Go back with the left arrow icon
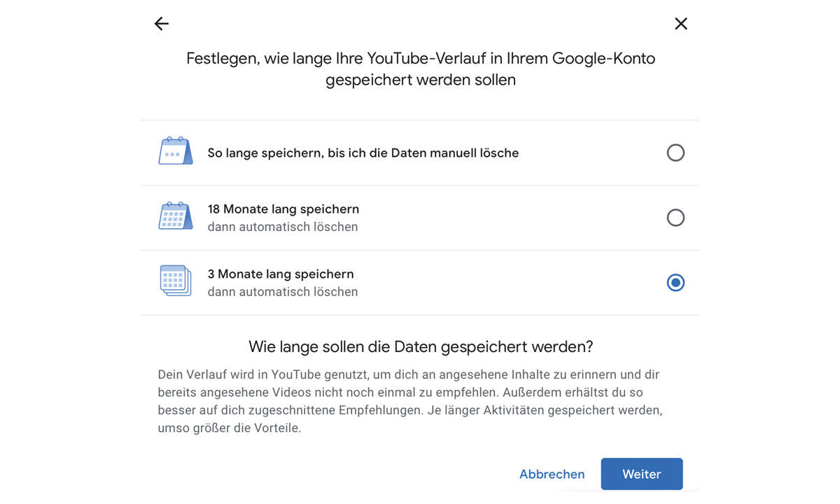840x504 pixels. (162, 24)
